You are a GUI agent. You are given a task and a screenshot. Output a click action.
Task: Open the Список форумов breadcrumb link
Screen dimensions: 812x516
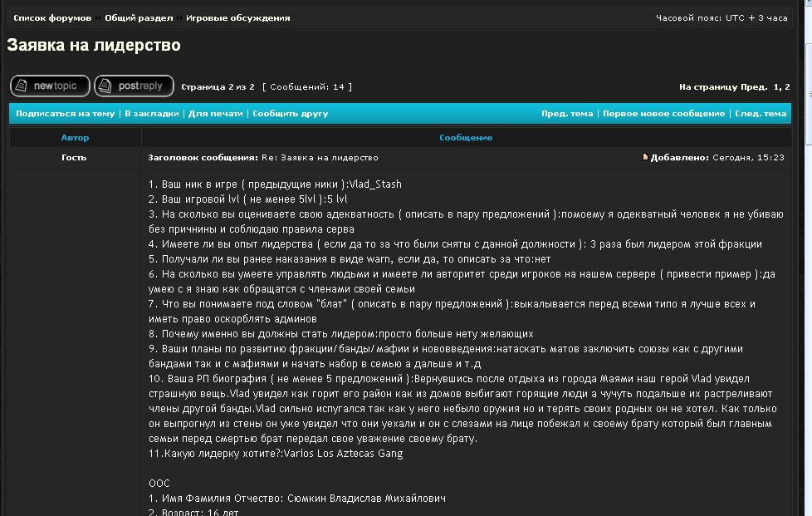[51, 17]
